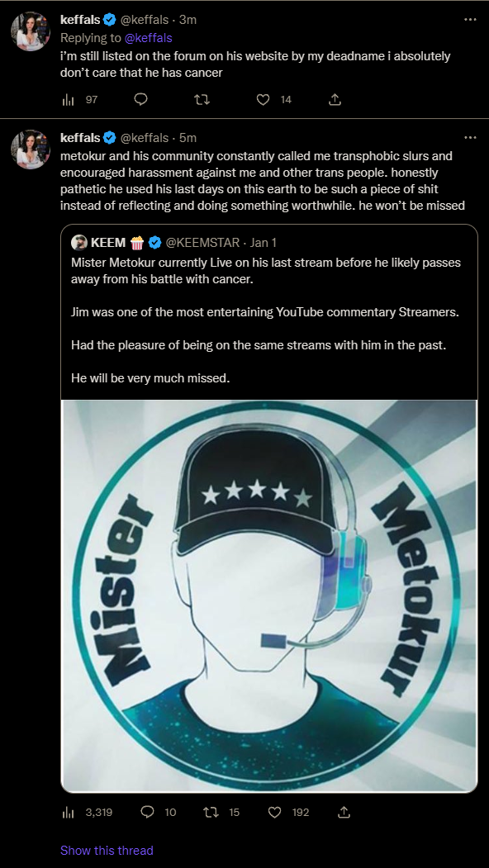489x868 pixels.
Task: Open the reply icon on the first tweet
Action: pyautogui.click(x=141, y=100)
